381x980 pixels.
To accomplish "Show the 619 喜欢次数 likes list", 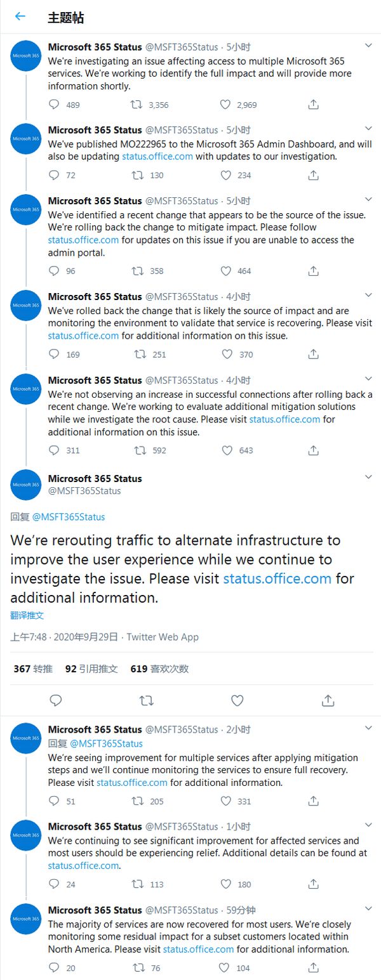I will (x=159, y=669).
